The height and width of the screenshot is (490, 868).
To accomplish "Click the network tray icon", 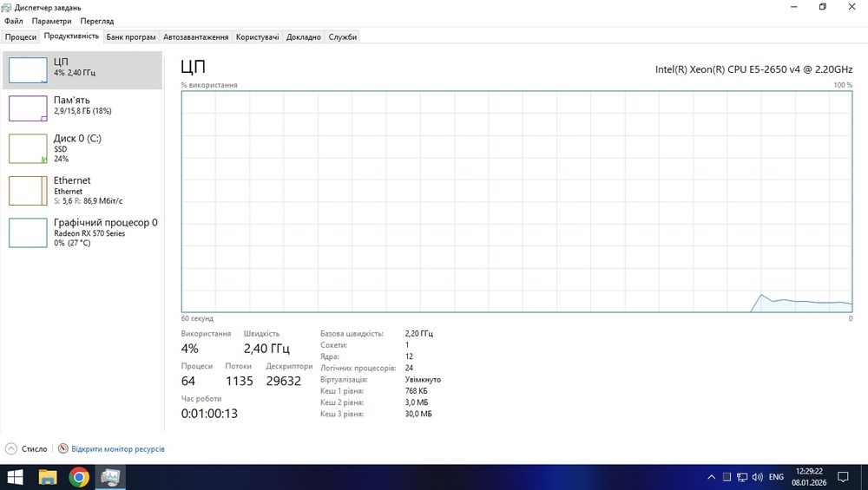I will pos(742,477).
